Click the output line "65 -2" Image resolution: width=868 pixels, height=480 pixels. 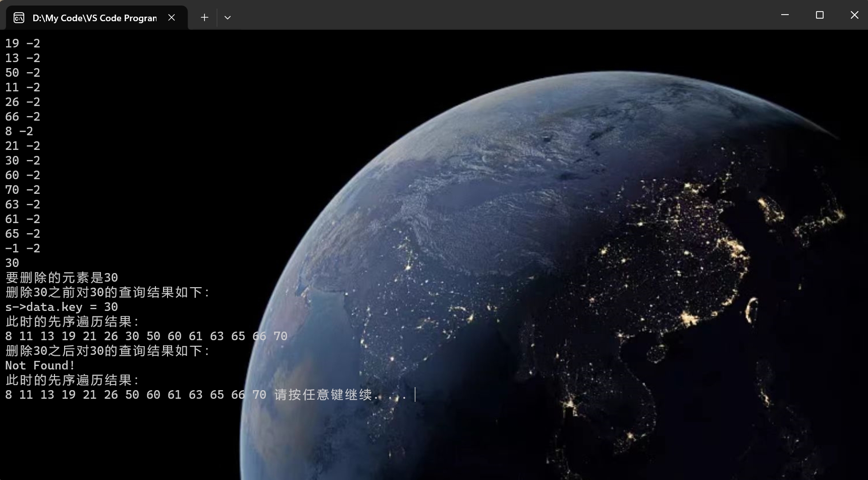(23, 234)
